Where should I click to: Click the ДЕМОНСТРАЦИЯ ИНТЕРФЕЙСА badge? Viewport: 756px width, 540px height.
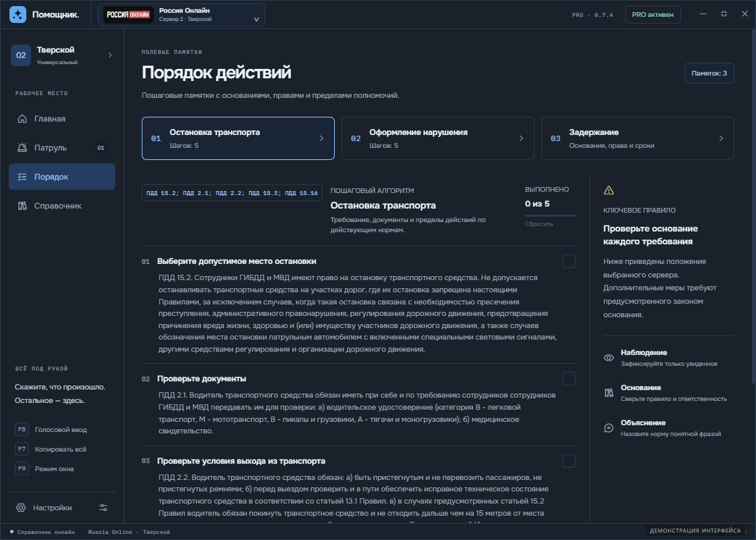point(695,531)
